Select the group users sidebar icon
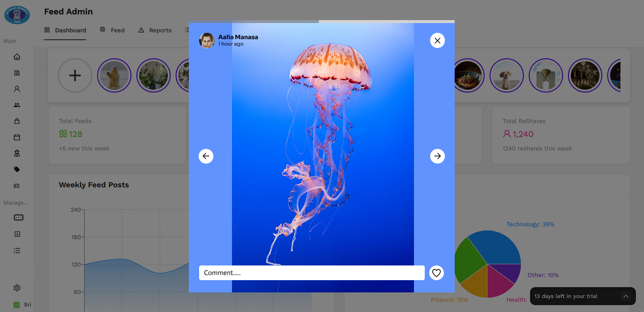Screen dimensions: 644x312 click(x=17, y=105)
